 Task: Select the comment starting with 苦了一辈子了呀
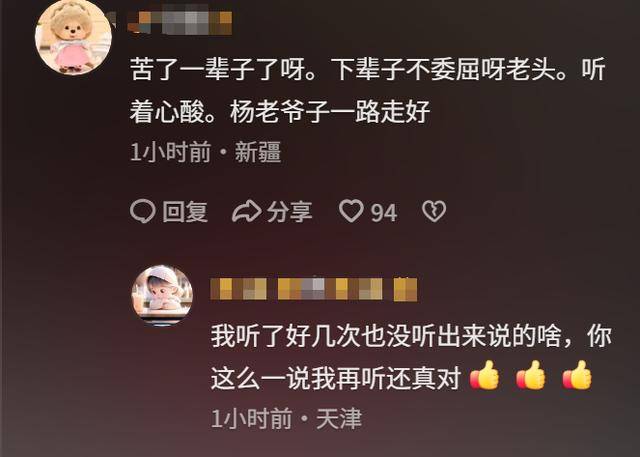coord(367,90)
